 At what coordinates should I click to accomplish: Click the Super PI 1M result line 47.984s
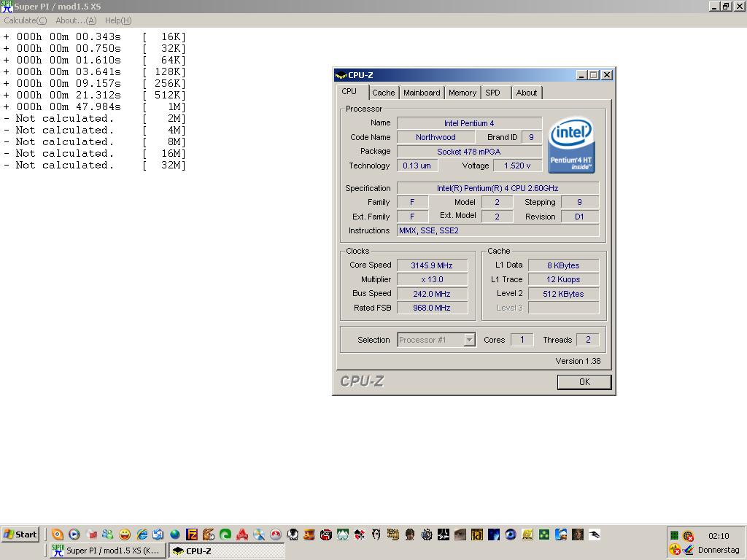(x=94, y=106)
